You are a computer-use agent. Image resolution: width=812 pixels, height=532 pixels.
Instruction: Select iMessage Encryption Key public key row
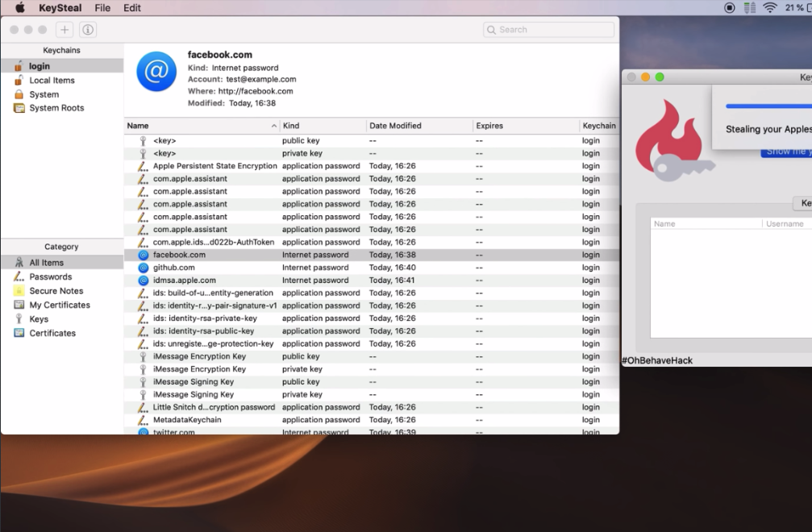[371, 356]
